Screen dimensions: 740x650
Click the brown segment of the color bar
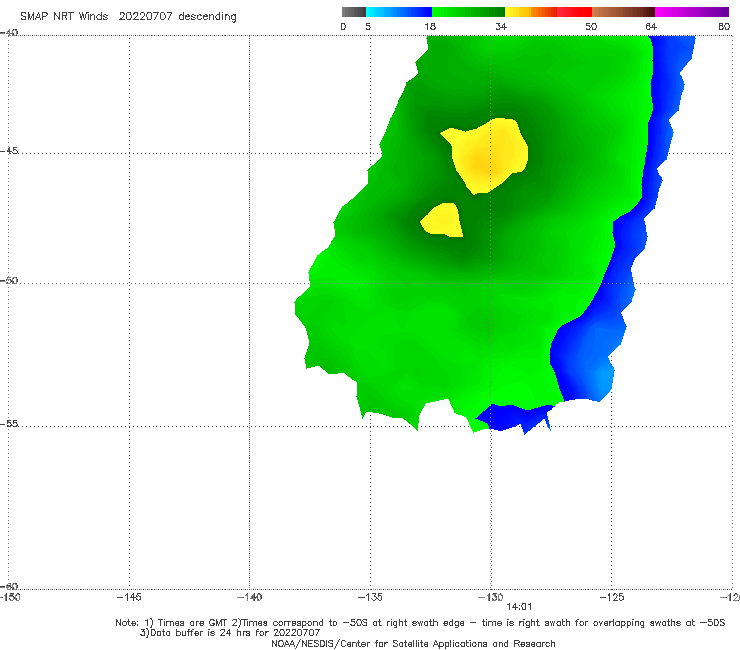tap(623, 12)
